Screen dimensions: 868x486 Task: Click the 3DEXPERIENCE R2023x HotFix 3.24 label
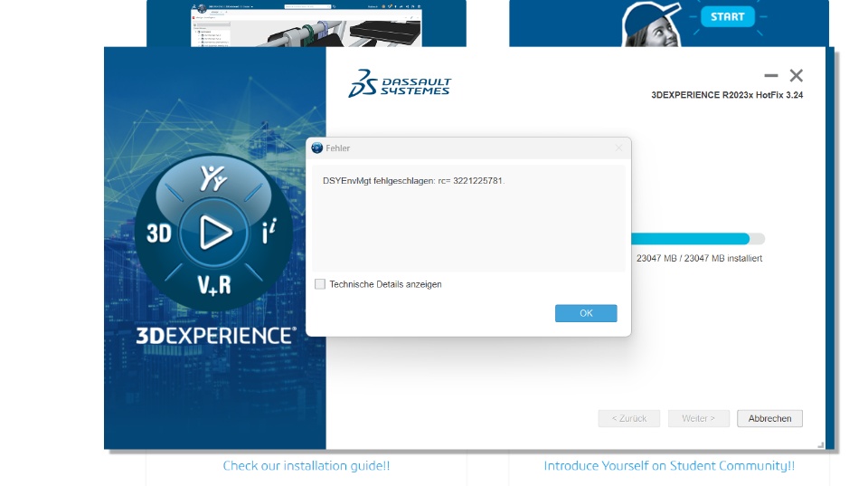(x=727, y=95)
